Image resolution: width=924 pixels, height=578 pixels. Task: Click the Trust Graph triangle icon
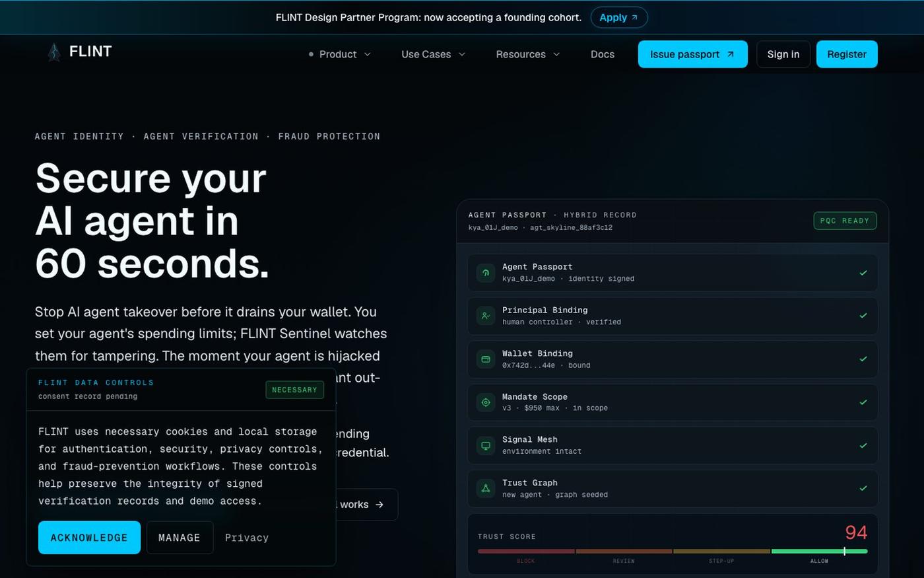[486, 488]
